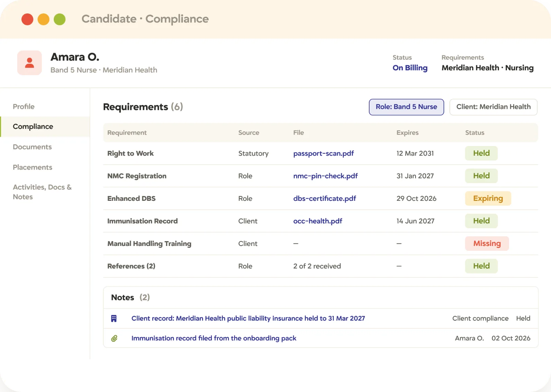Click the 'Statutory' source for Right to Work

coord(253,153)
